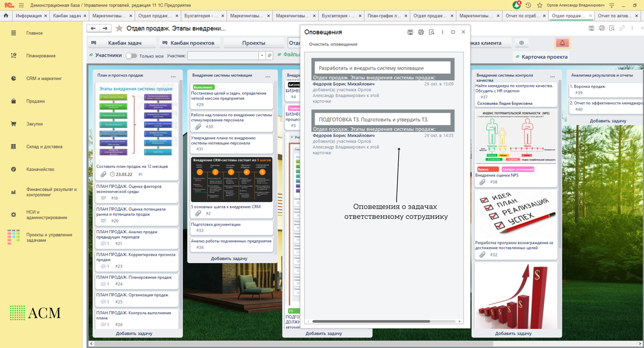644x348 pixels.
Task: Click the print icon in Оповещения window
Action: (x=421, y=32)
